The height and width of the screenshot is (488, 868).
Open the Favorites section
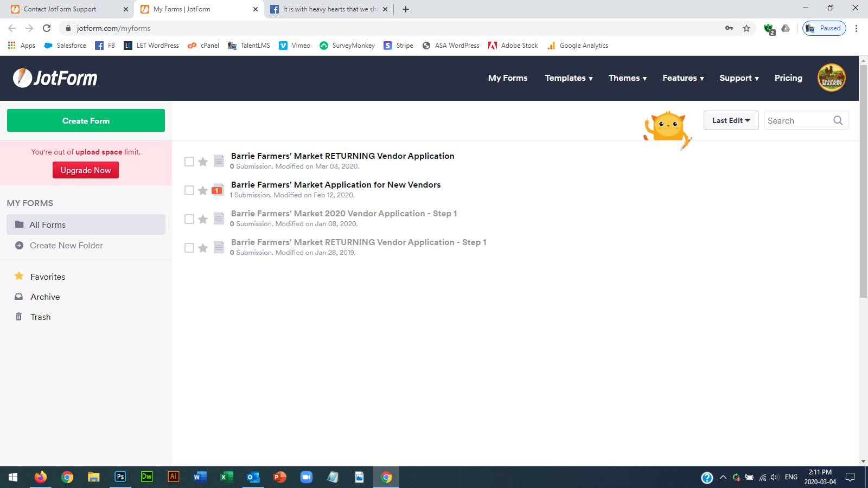47,277
